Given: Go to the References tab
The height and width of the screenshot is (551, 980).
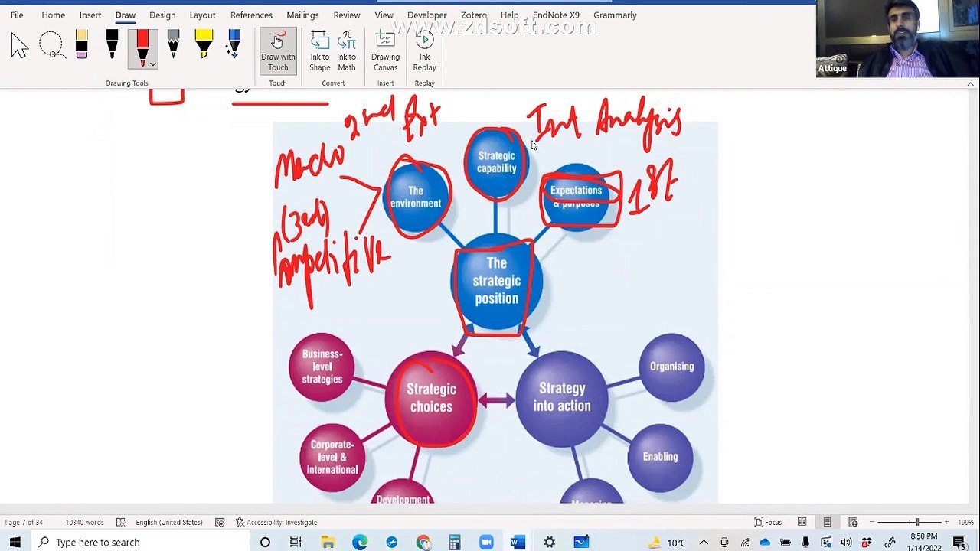Looking at the screenshot, I should 251,15.
